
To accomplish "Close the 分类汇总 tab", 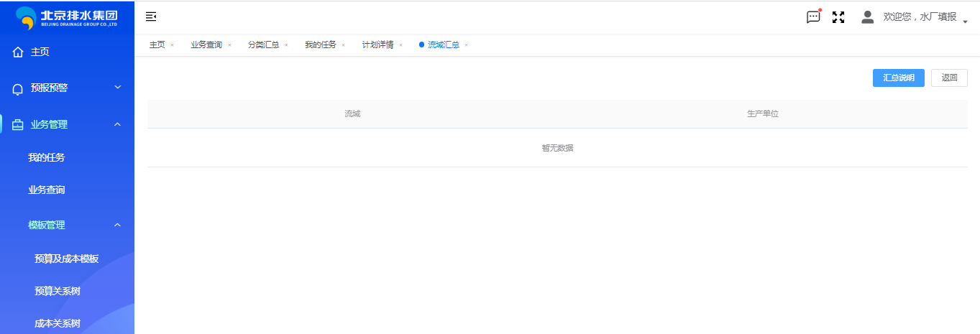I will coord(286,45).
